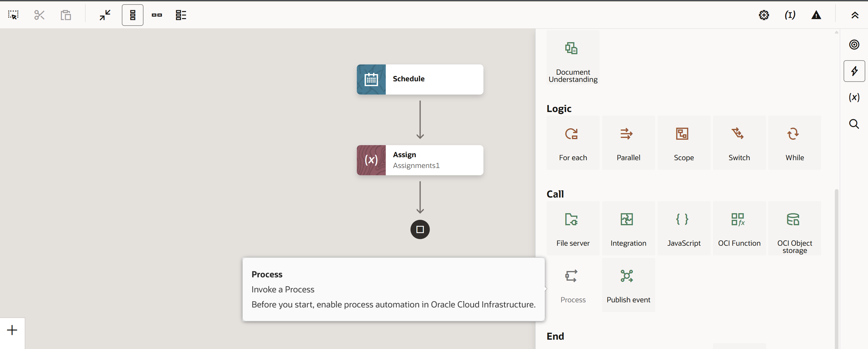Enable vertical layout view
The width and height of the screenshot is (868, 349).
pyautogui.click(x=132, y=15)
